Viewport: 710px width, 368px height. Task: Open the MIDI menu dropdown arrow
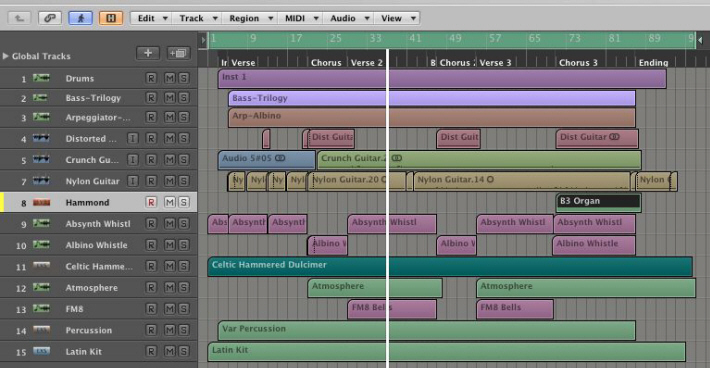click(316, 19)
